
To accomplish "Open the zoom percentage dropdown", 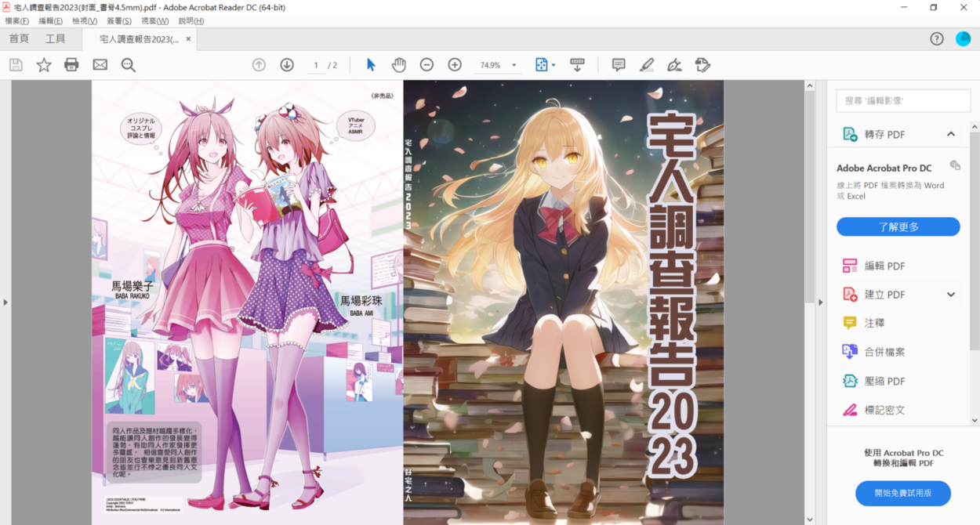I will pyautogui.click(x=514, y=65).
